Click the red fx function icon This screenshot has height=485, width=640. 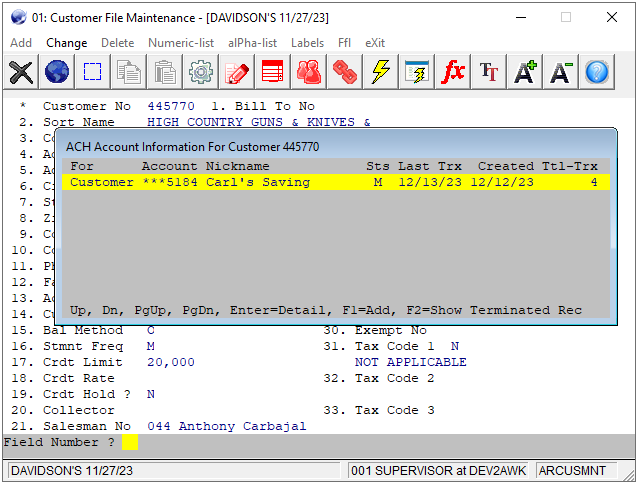(x=452, y=72)
